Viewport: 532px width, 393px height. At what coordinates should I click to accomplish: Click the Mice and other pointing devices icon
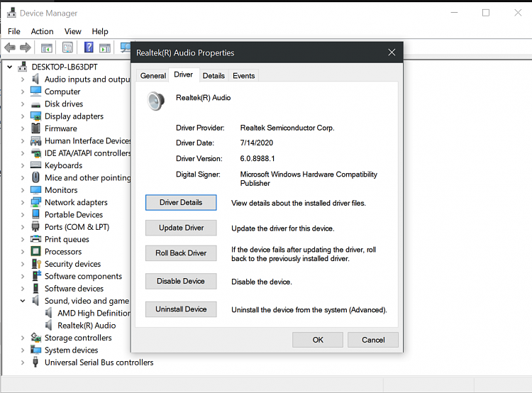pos(35,177)
